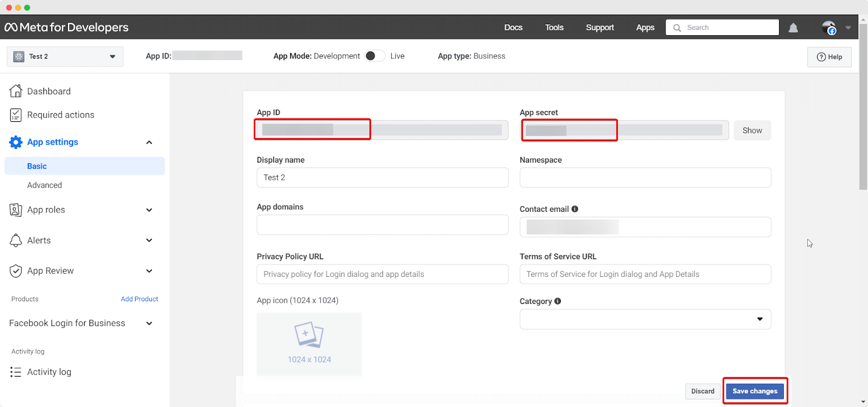Screen dimensions: 868x407
Task: Open the Activity log page
Action: point(49,372)
